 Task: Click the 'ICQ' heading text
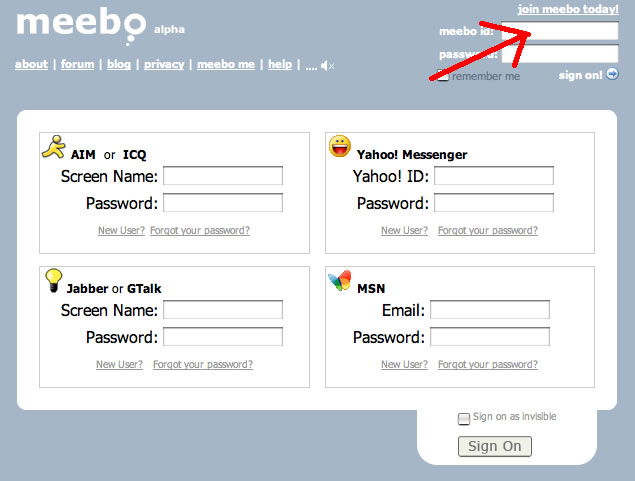click(134, 155)
